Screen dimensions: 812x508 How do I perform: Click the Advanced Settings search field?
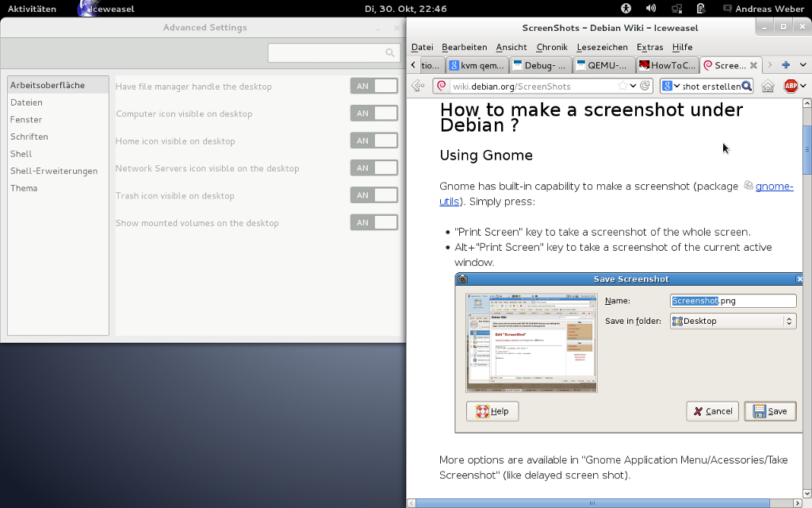coord(325,53)
